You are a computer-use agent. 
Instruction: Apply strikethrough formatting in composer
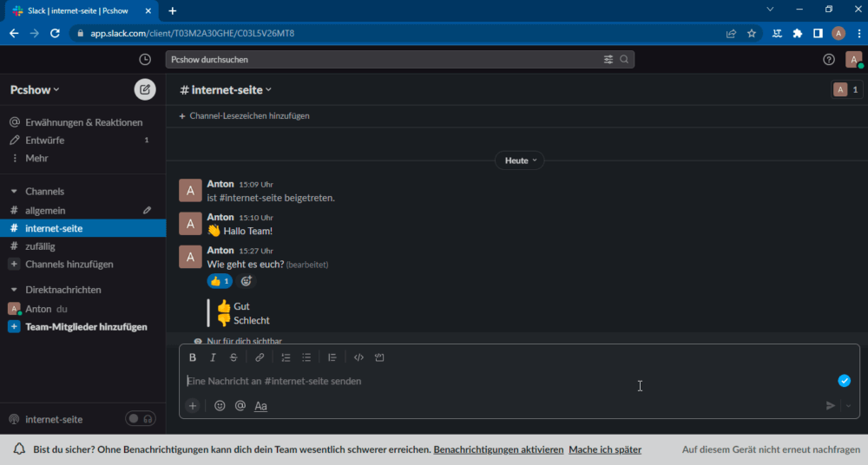click(x=233, y=357)
